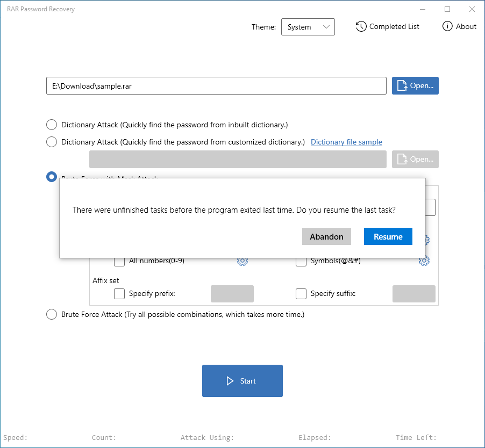Expand the Theme dropdown showing System
485x448 pixels.
[308, 27]
